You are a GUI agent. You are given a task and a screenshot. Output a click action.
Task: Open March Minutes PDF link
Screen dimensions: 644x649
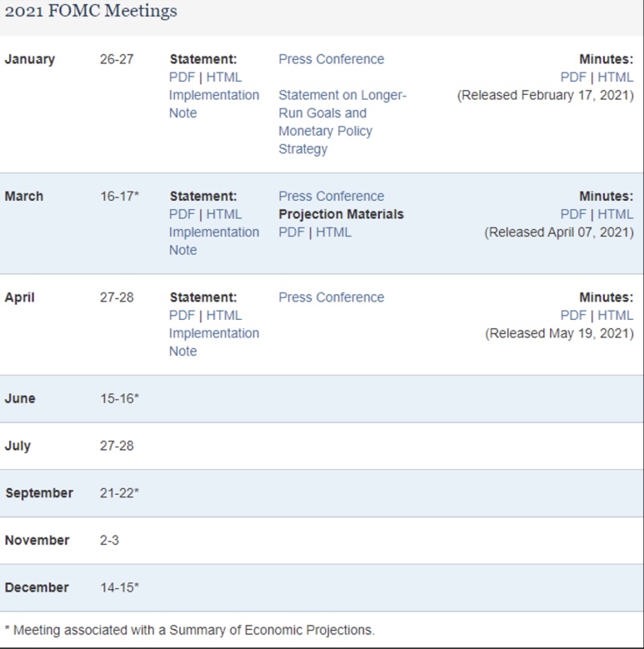[573, 214]
